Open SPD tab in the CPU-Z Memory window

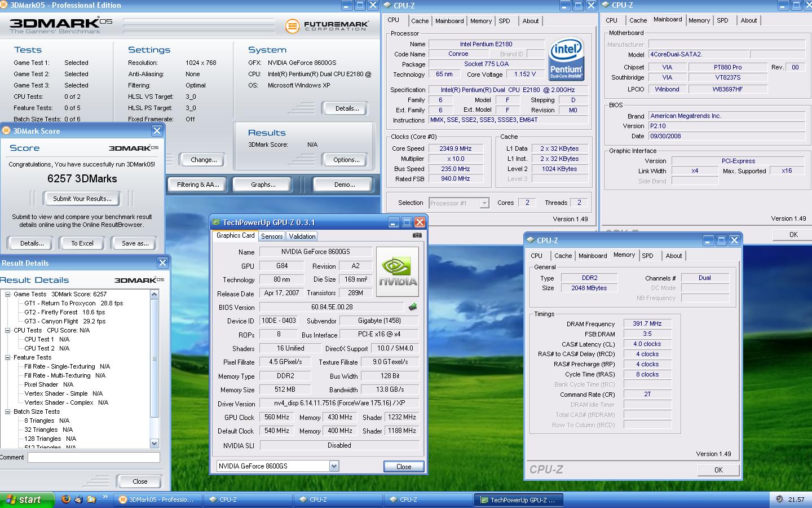click(x=648, y=256)
